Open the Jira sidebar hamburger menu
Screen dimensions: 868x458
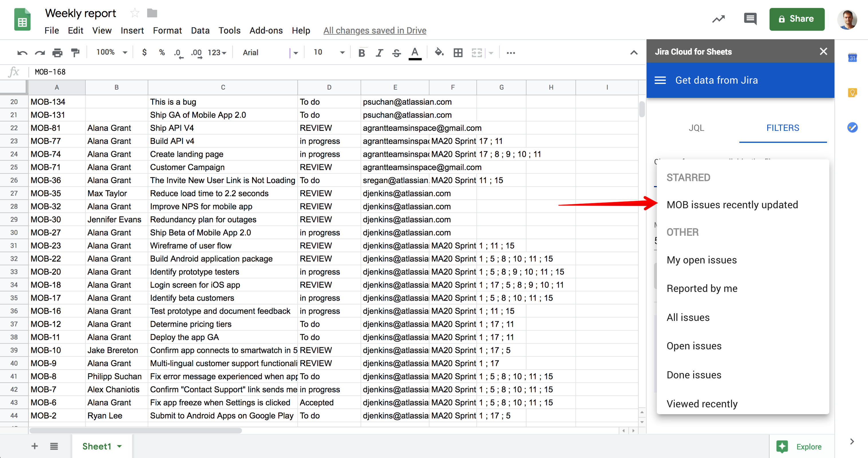[660, 80]
